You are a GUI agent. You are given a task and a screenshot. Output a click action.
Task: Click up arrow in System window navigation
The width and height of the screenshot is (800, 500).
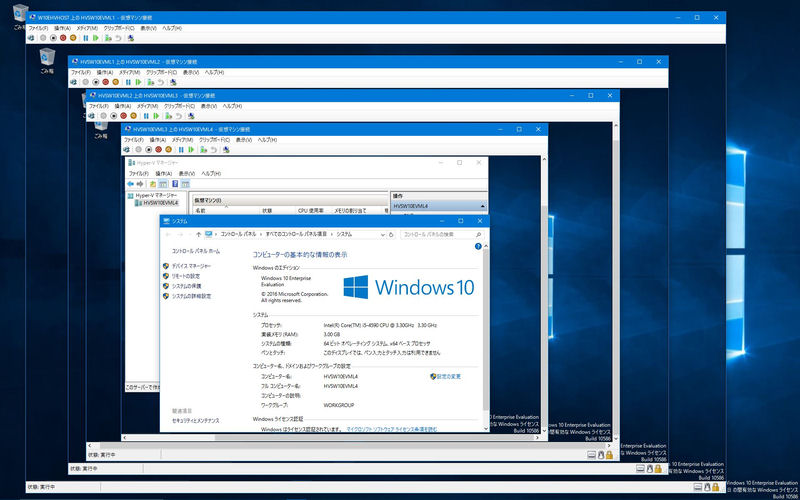[x=198, y=234]
